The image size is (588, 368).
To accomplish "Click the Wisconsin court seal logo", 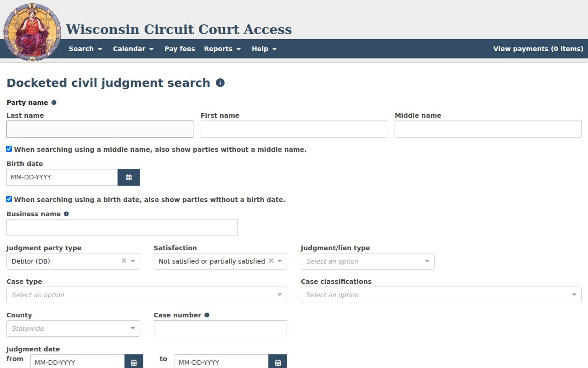I will click(32, 32).
